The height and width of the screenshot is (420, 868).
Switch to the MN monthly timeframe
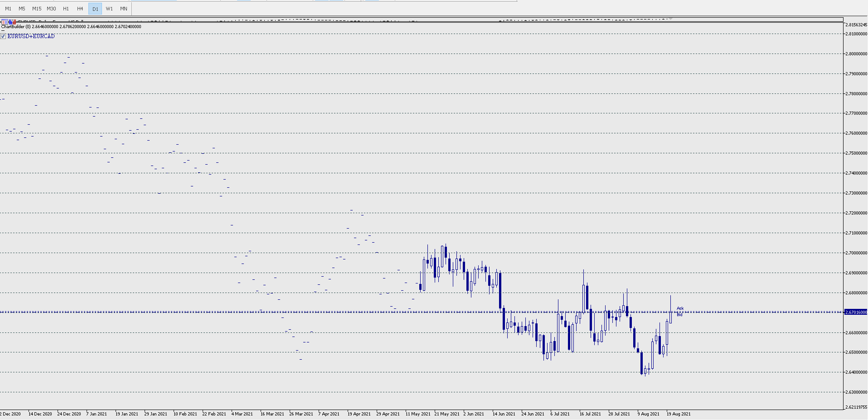124,9
